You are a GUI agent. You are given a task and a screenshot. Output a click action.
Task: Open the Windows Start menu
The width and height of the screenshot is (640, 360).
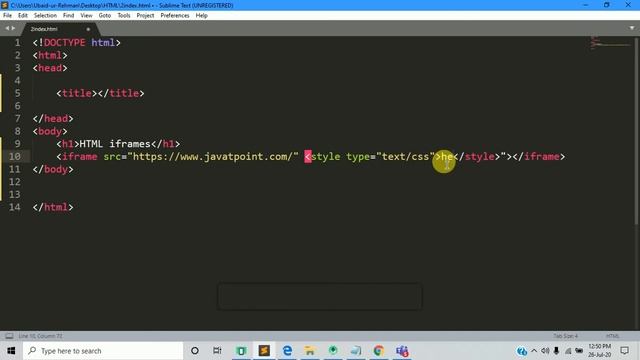coord(11,351)
